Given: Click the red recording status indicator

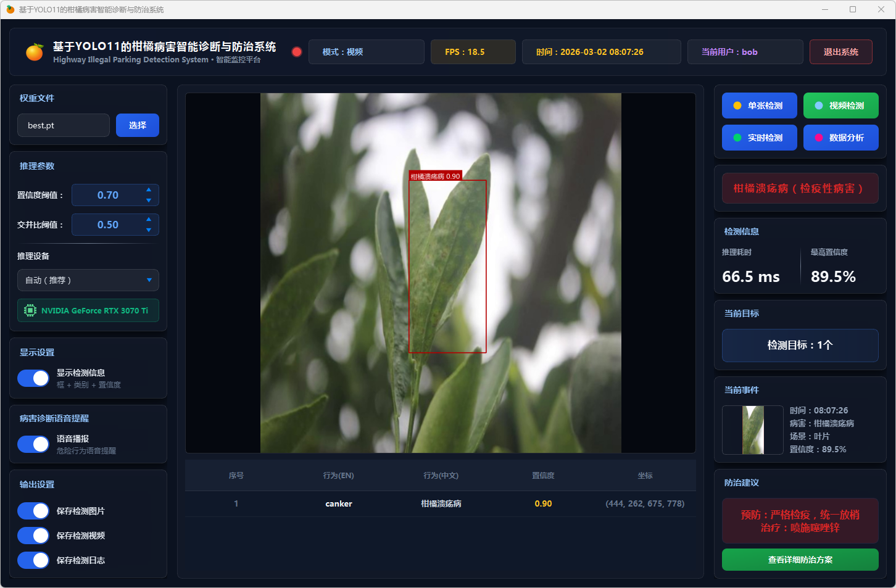Looking at the screenshot, I should pyautogui.click(x=297, y=52).
